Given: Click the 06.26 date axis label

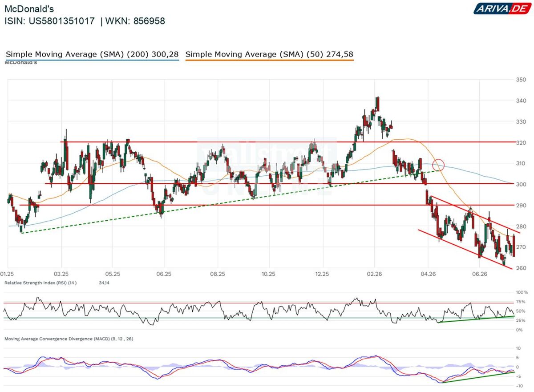Looking at the screenshot, I should click(x=479, y=275).
